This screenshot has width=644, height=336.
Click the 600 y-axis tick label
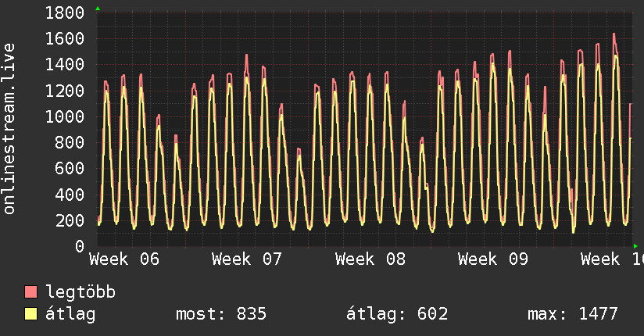pos(70,169)
